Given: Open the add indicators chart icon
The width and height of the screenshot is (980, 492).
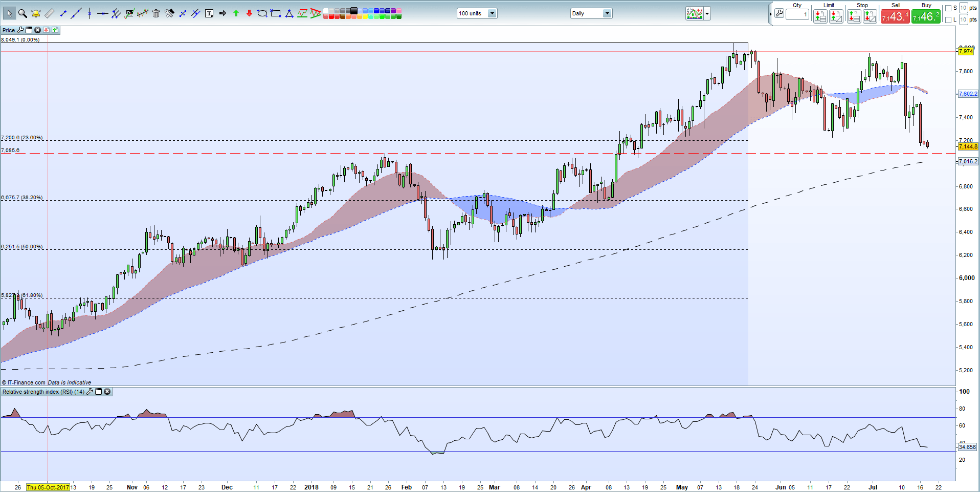Looking at the screenshot, I should click(695, 13).
